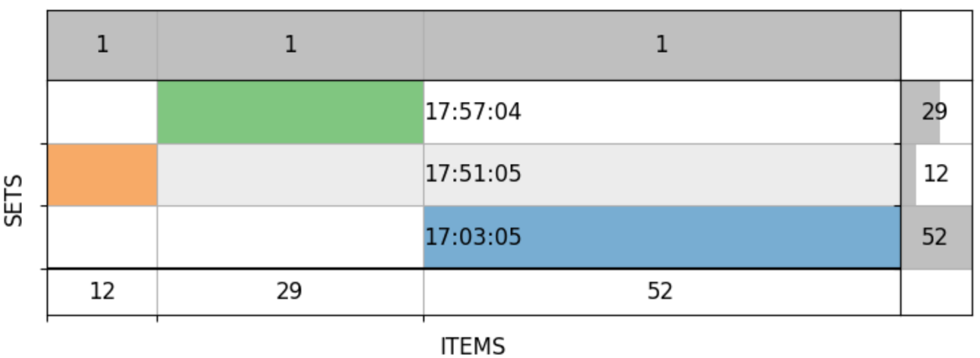This screenshot has width=980, height=358.
Task: Click the gray bar showing 29
Action: pos(921,112)
